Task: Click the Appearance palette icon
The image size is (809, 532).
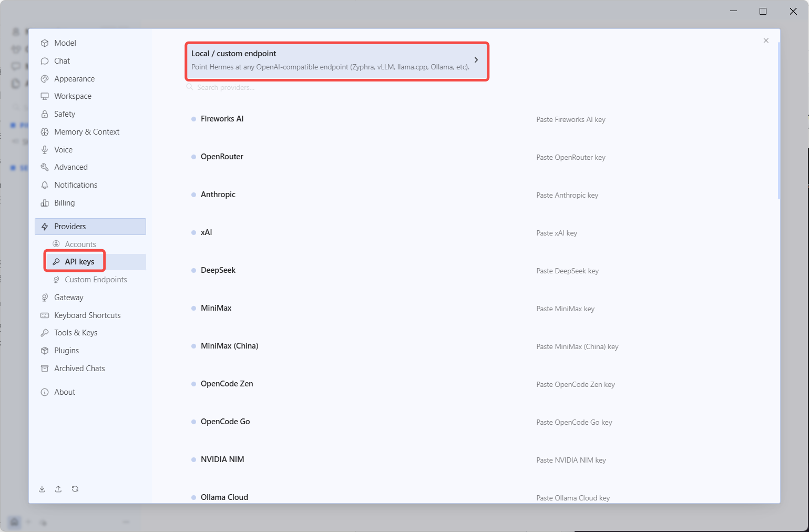Action: click(x=45, y=79)
